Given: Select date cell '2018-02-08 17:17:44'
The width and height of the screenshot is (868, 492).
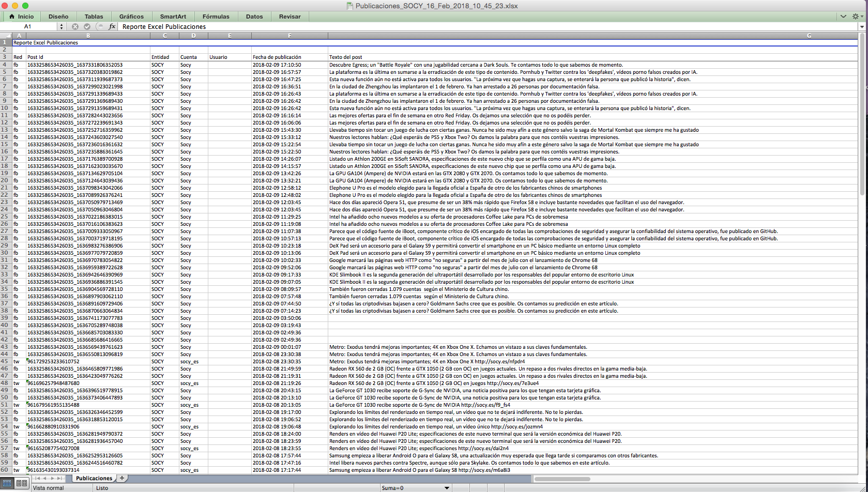Looking at the screenshot, I should tap(290, 470).
